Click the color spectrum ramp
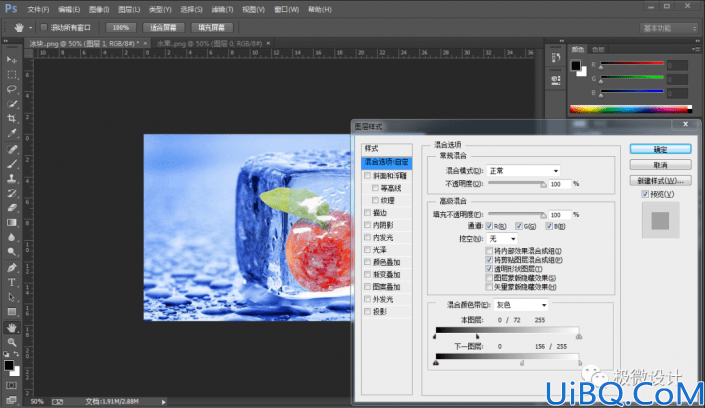Image resolution: width=705 pixels, height=408 pixels. coord(631,109)
